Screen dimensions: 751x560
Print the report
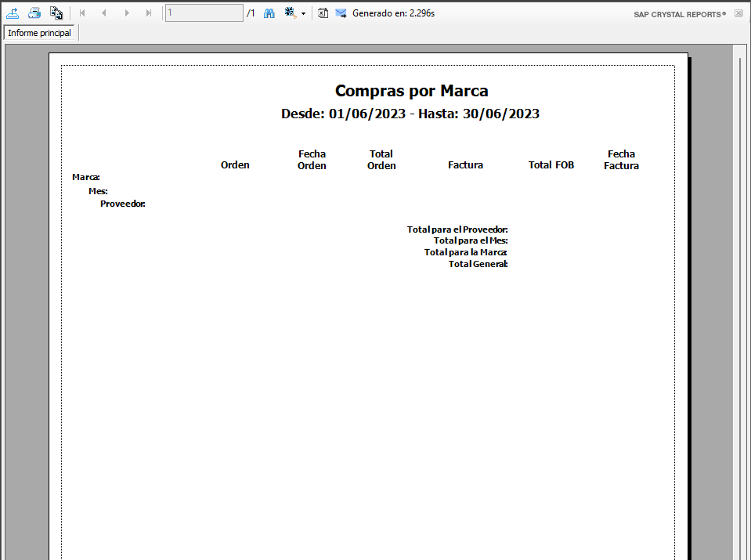[34, 13]
